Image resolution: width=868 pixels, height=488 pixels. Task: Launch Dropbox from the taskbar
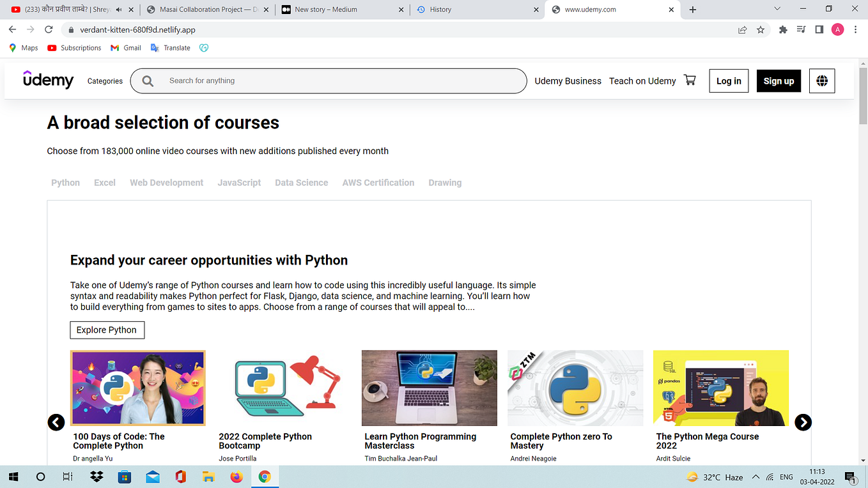coord(97,477)
